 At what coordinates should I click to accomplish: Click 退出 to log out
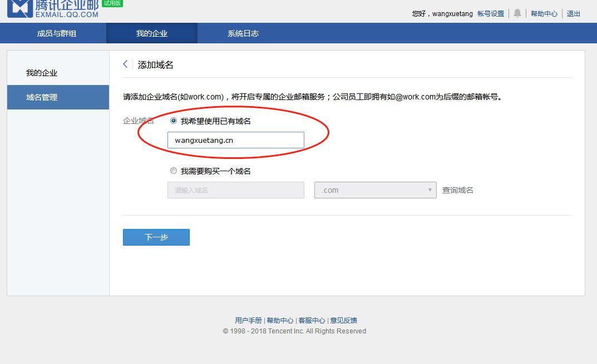click(573, 13)
